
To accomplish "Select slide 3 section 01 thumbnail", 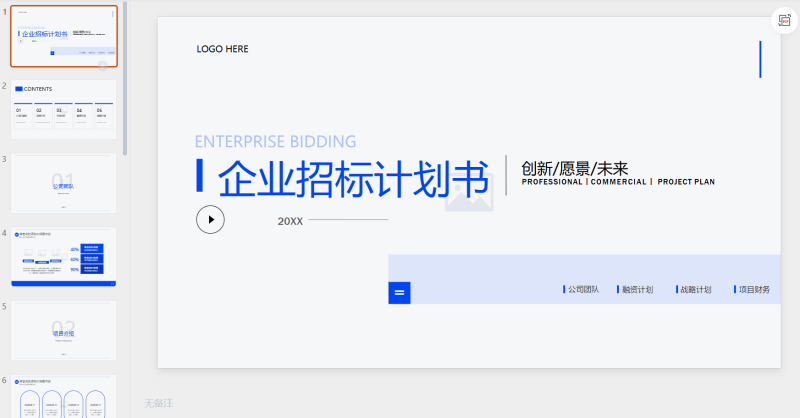I will [x=64, y=183].
